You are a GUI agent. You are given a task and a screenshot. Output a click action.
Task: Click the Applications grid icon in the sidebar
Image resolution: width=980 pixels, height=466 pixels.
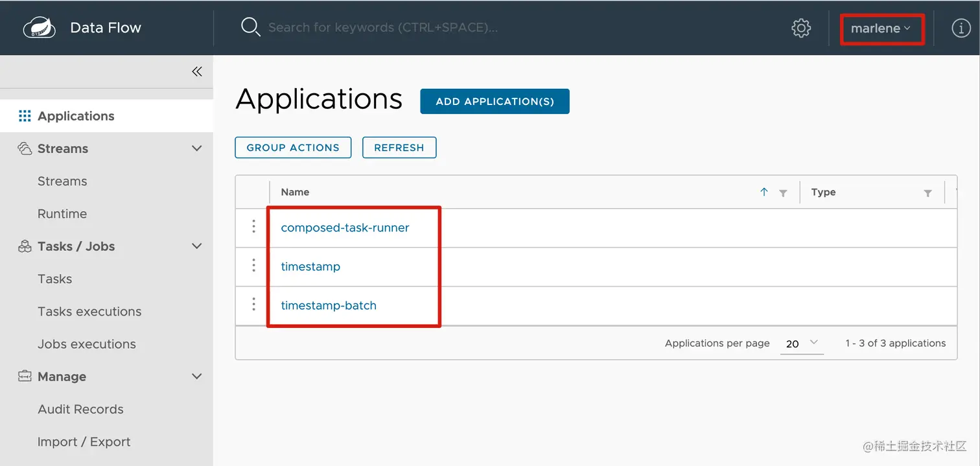[25, 116]
